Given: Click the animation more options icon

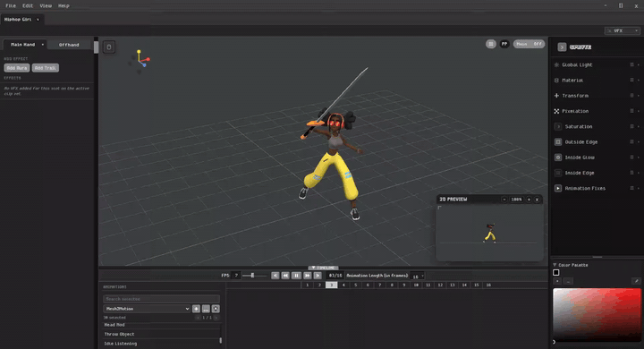Looking at the screenshot, I should (x=206, y=309).
